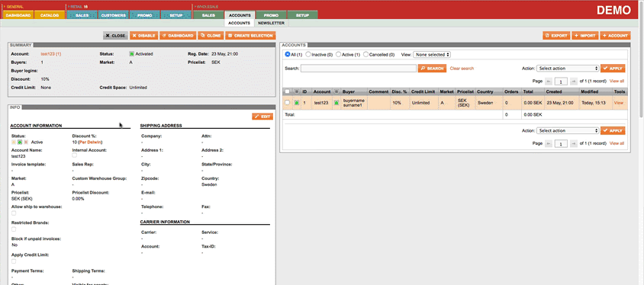Open the account Dashboard button in the toolbar
This screenshot has width=644, height=285.
[x=178, y=36]
